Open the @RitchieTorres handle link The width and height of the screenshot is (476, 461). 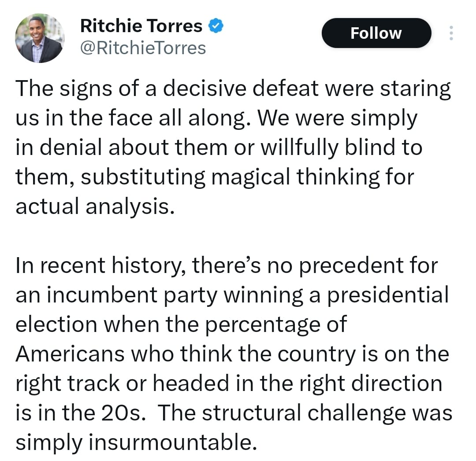pos(143,48)
